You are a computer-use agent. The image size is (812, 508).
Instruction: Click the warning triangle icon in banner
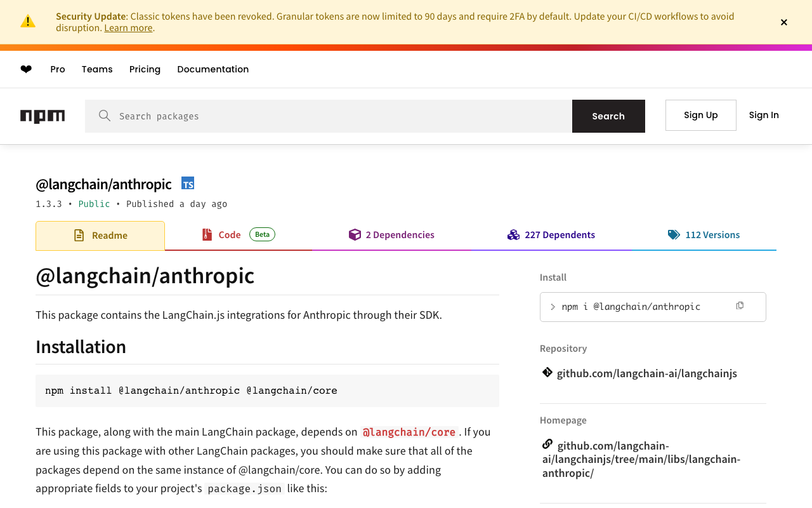tap(28, 22)
